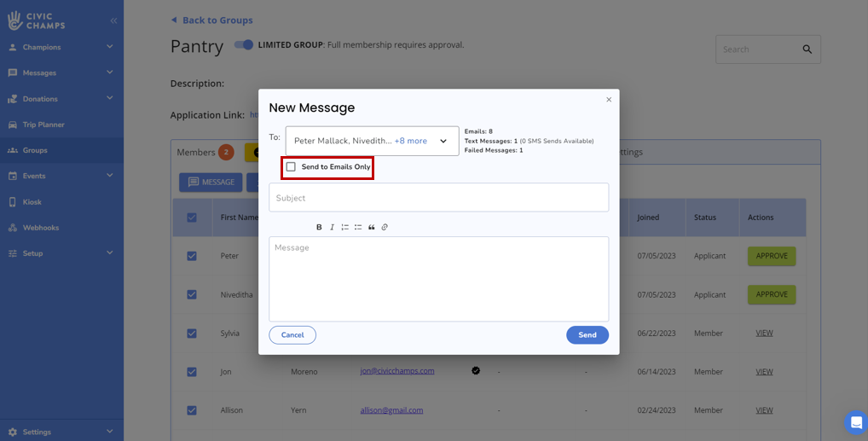This screenshot has width=868, height=441.
Task: Cancel the new message
Action: [292, 335]
